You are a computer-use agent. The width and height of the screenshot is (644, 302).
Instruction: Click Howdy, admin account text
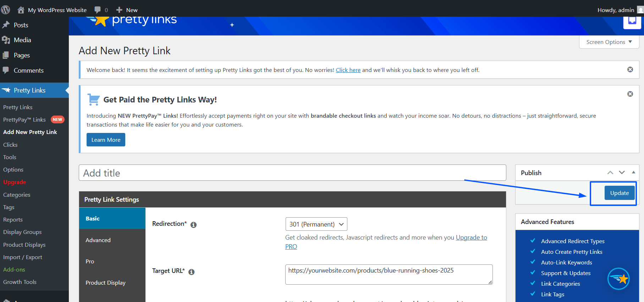point(616,10)
